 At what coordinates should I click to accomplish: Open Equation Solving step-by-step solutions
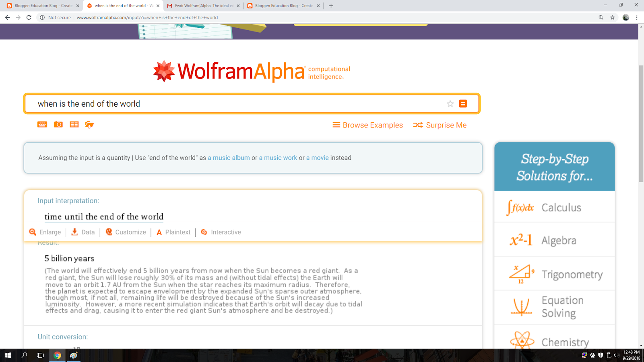pos(555,307)
